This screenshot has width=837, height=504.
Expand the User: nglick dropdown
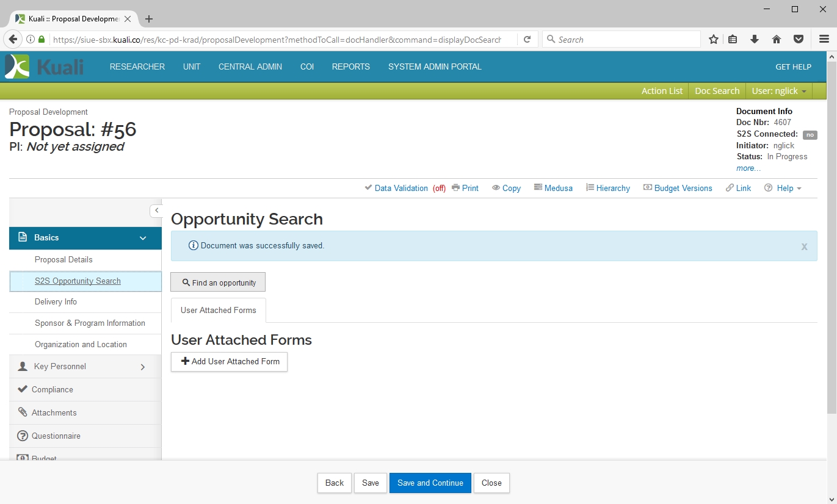pyautogui.click(x=779, y=91)
